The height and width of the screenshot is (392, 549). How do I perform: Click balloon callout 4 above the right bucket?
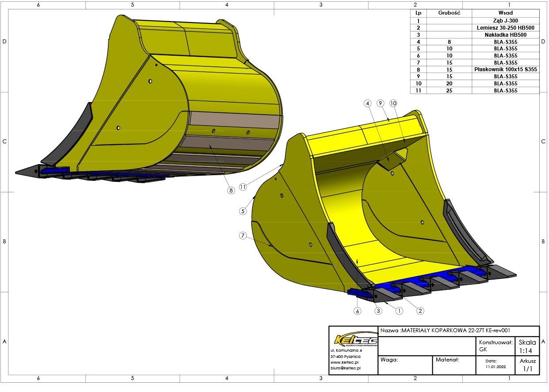[x=367, y=103]
